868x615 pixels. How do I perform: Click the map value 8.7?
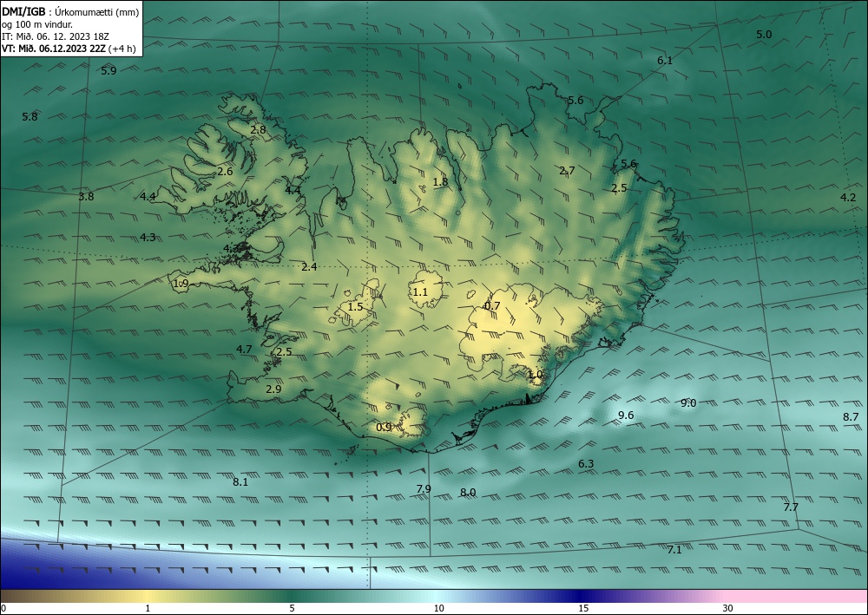[x=851, y=417]
